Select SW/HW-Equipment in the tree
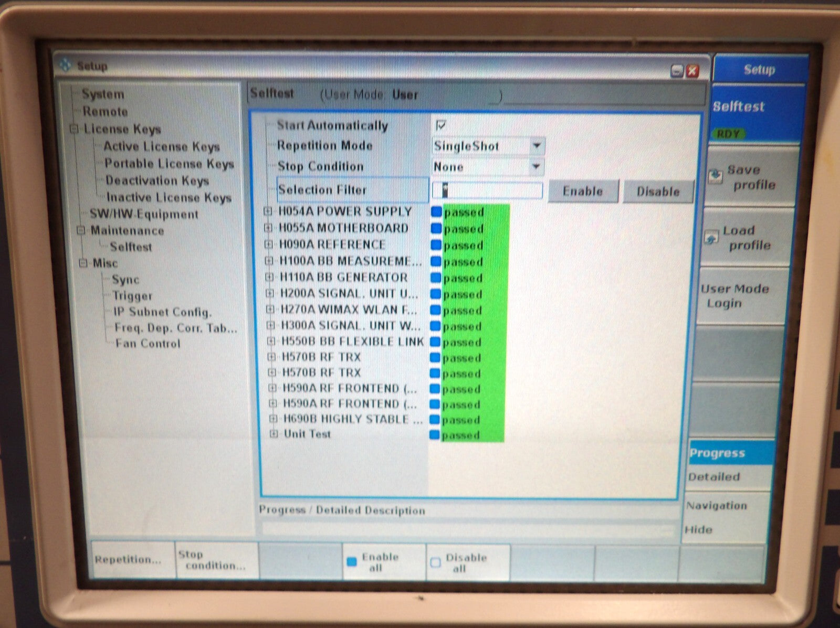 (x=144, y=214)
